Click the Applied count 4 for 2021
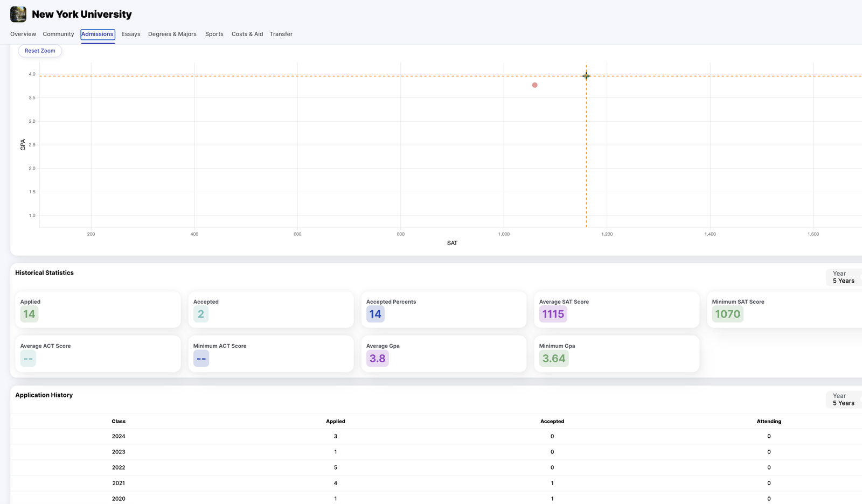 (x=336, y=483)
